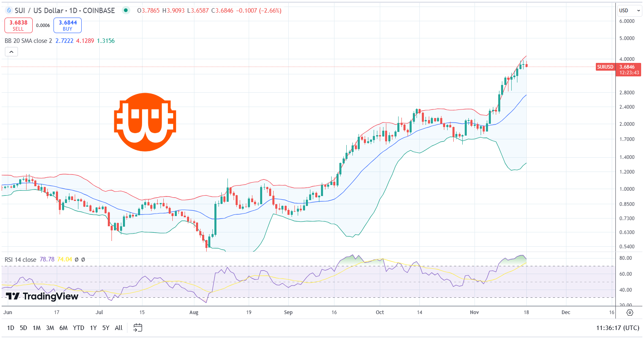
Task: Click the BB upper band value 4.1289
Action: (x=85, y=41)
